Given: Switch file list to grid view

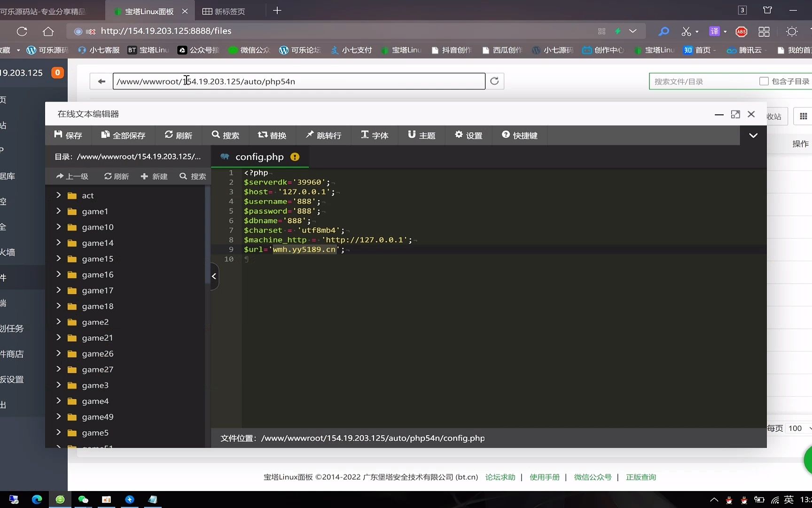Looking at the screenshot, I should [x=803, y=116].
